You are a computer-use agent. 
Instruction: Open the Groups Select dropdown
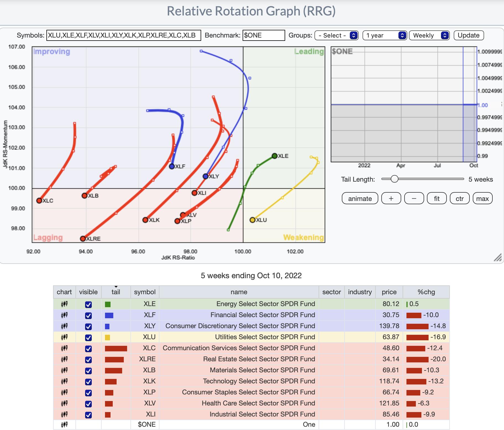(x=337, y=35)
